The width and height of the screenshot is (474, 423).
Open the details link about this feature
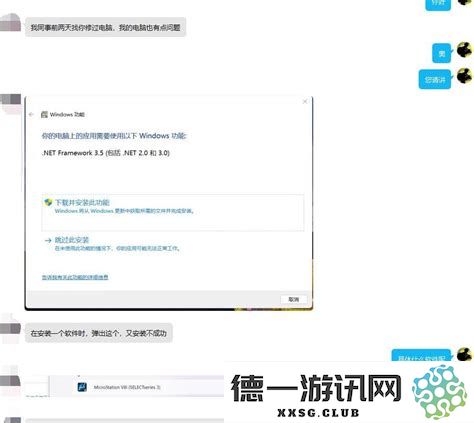pos(75,277)
